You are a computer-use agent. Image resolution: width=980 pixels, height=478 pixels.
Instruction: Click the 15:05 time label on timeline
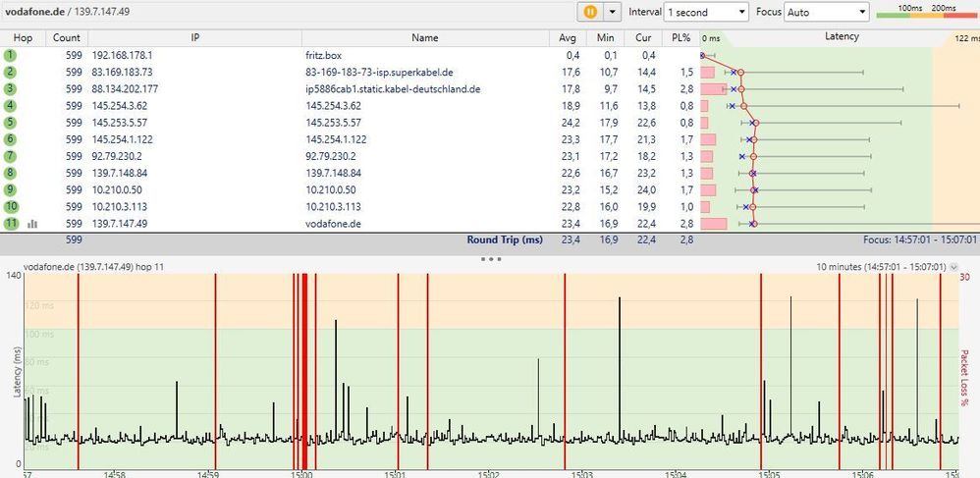[770, 475]
